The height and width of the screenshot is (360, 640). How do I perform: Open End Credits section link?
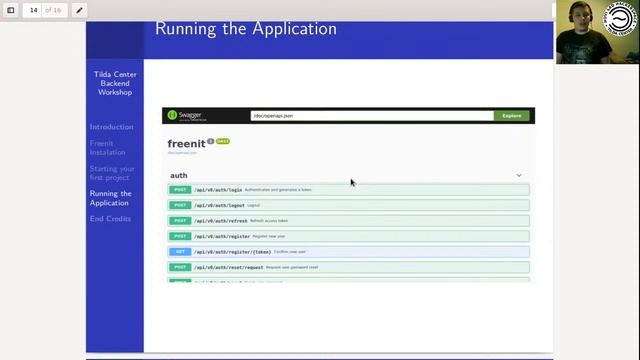click(x=110, y=219)
